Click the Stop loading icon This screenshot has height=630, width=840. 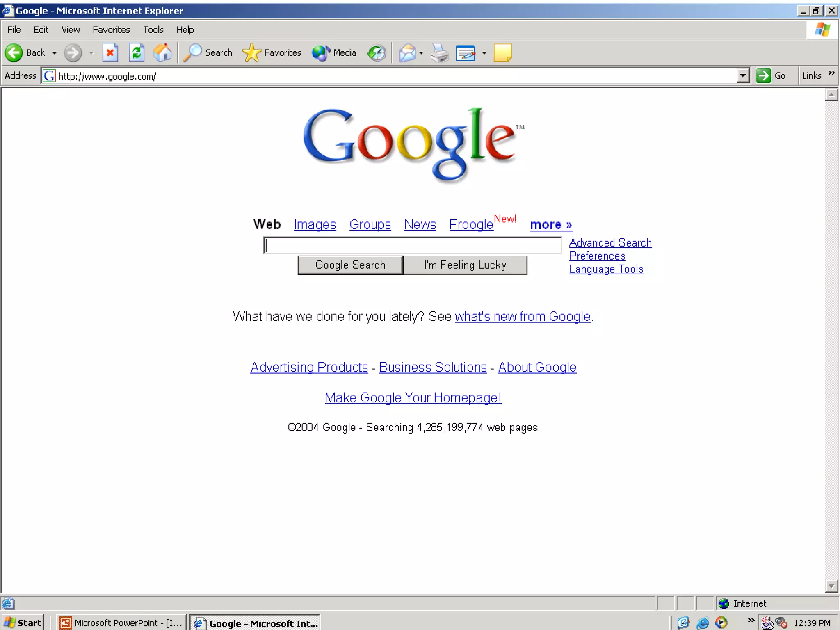point(110,53)
